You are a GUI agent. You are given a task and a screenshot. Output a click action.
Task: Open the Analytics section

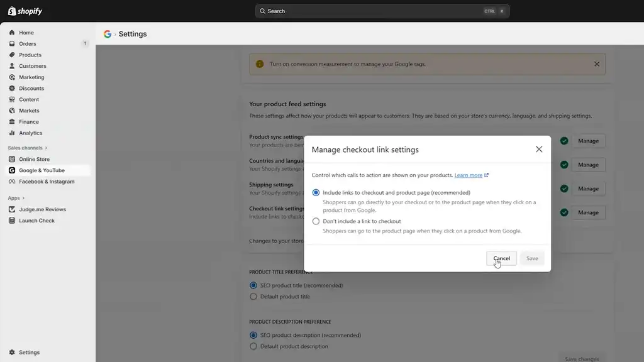(x=30, y=133)
